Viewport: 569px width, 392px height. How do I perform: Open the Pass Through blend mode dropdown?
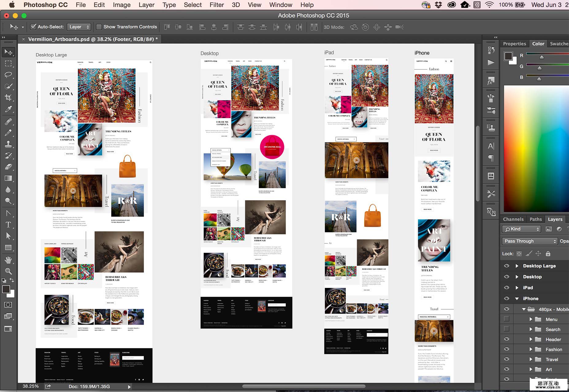(x=529, y=241)
